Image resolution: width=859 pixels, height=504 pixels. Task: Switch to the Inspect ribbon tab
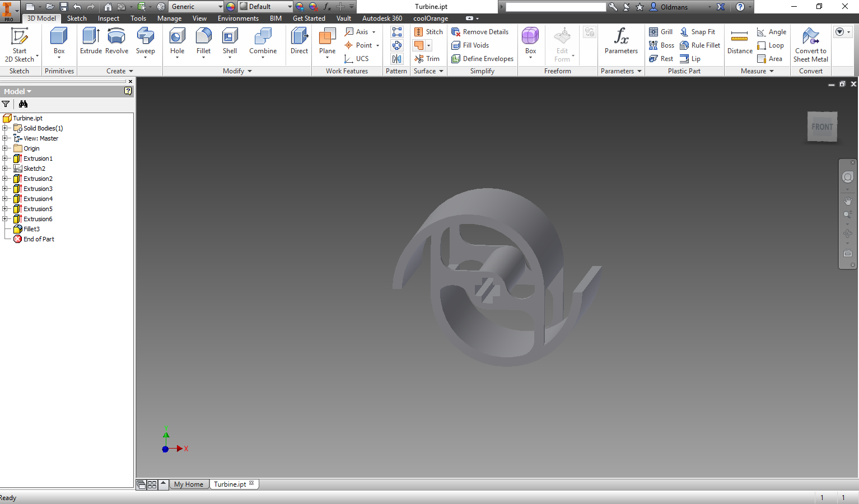[109, 18]
